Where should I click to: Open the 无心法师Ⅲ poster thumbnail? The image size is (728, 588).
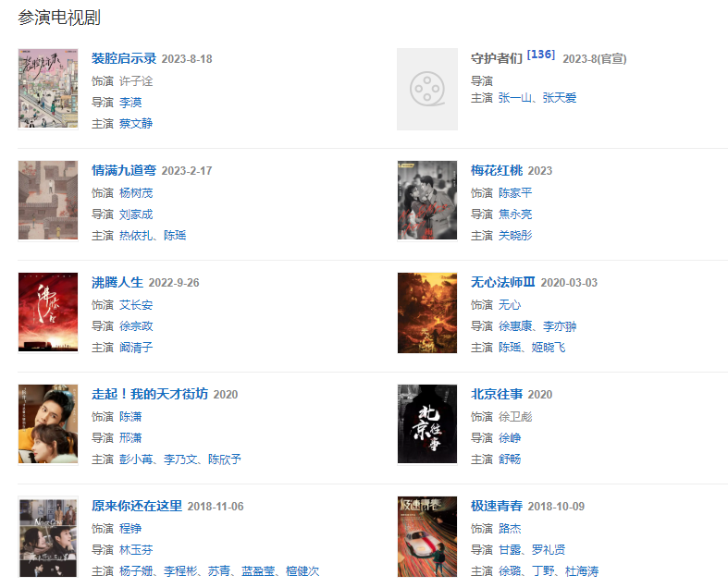coord(427,312)
